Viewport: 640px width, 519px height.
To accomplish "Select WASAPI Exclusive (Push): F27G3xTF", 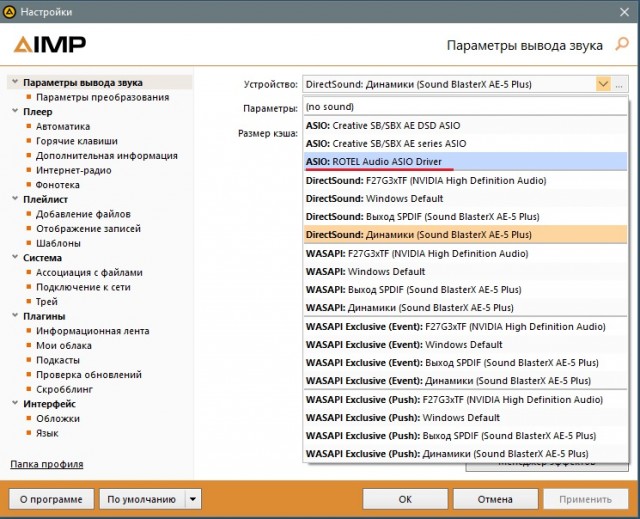I will pos(465,399).
